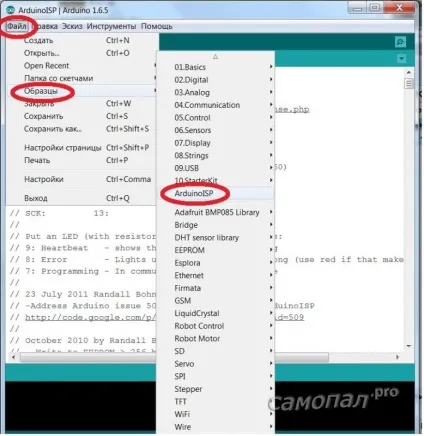Open LiquidCrystal library examples
Viewport: 424px width, 436px height.
(216, 313)
